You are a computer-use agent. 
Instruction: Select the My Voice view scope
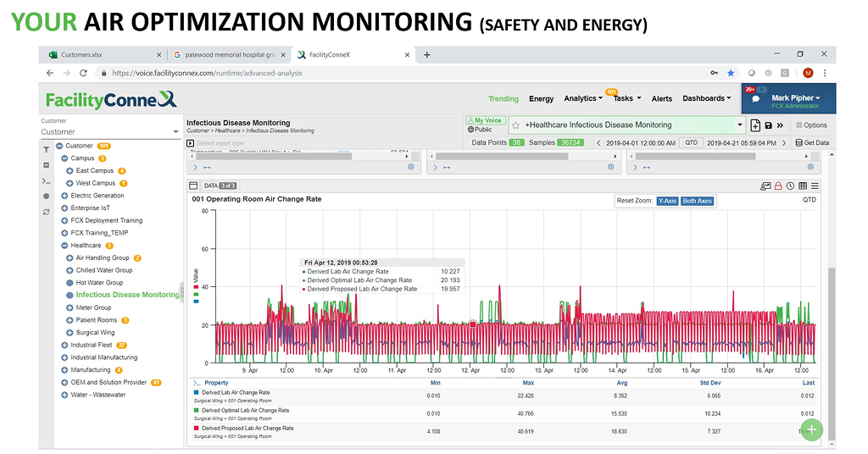tap(485, 120)
